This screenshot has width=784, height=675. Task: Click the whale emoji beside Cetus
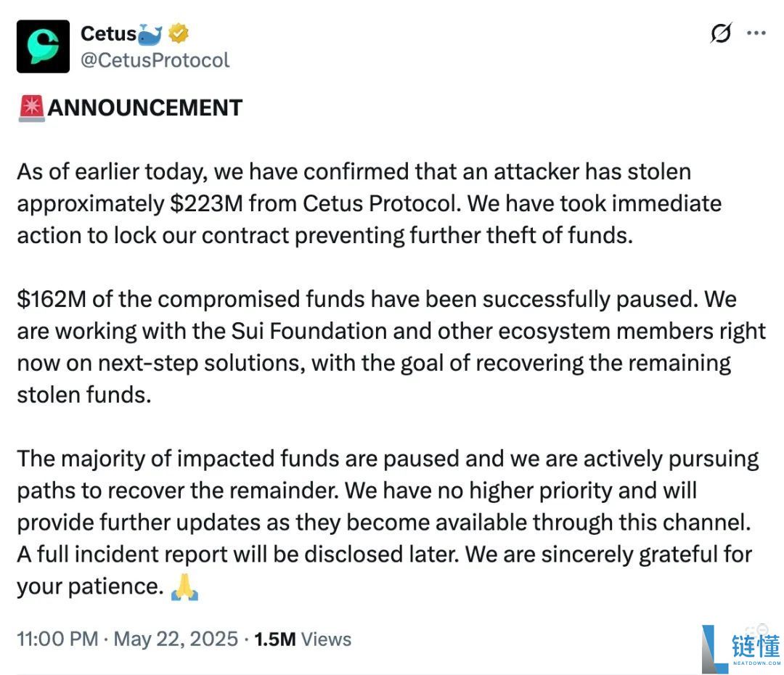pyautogui.click(x=150, y=34)
